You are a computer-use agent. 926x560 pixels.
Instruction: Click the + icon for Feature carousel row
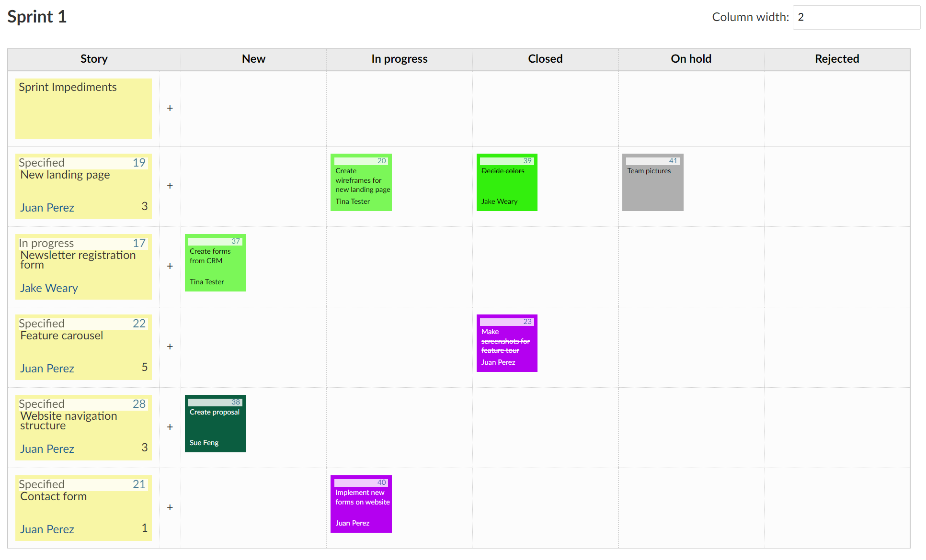[x=170, y=347]
